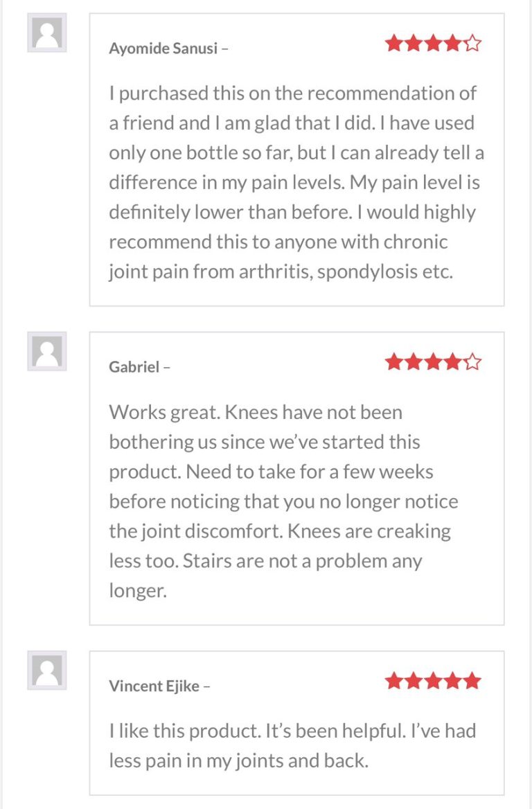Click the empty fifth star on Ayomide's review
Viewport: 532px width, 809px height.
[472, 44]
